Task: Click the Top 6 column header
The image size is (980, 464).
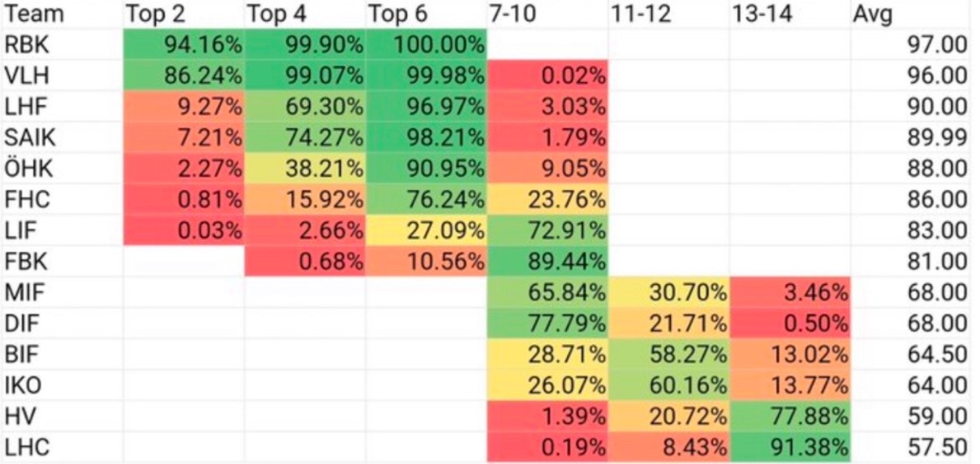Action: coord(426,13)
